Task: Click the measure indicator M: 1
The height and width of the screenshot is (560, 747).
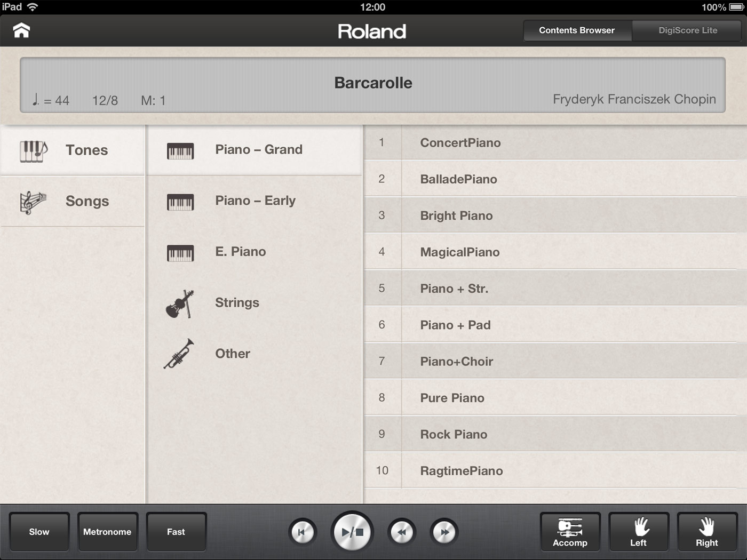Action: coord(153,100)
